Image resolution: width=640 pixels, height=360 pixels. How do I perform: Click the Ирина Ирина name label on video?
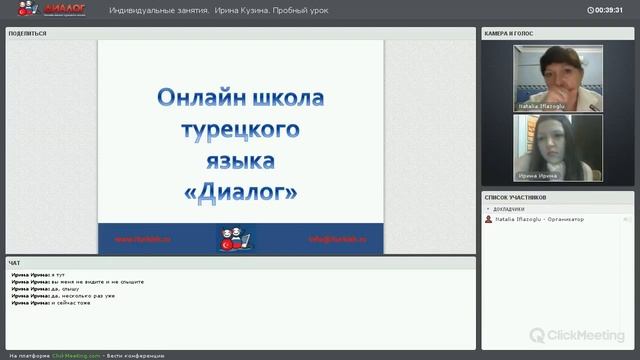click(x=538, y=176)
